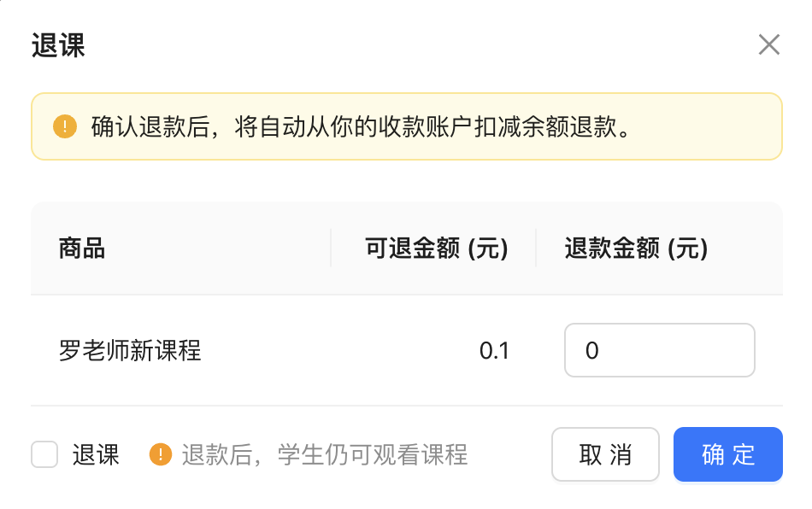Tick the 退课 checkbox
This screenshot has width=812, height=509.
tap(44, 454)
